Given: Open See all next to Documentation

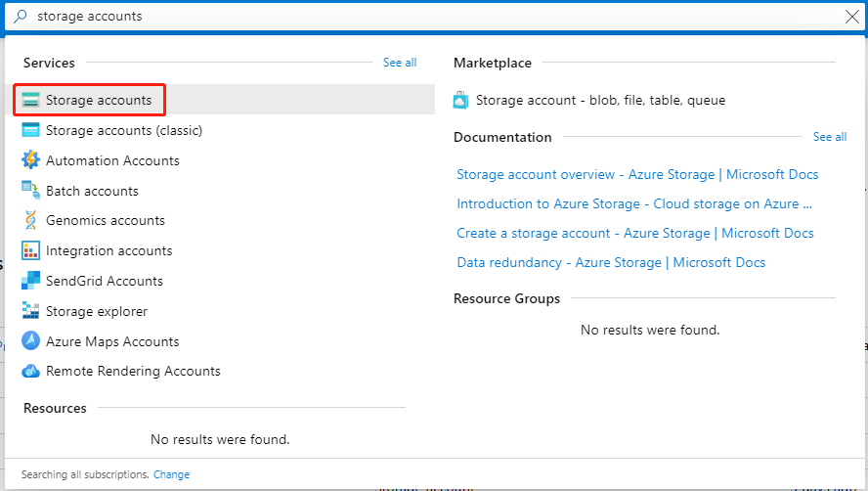Looking at the screenshot, I should click(829, 137).
